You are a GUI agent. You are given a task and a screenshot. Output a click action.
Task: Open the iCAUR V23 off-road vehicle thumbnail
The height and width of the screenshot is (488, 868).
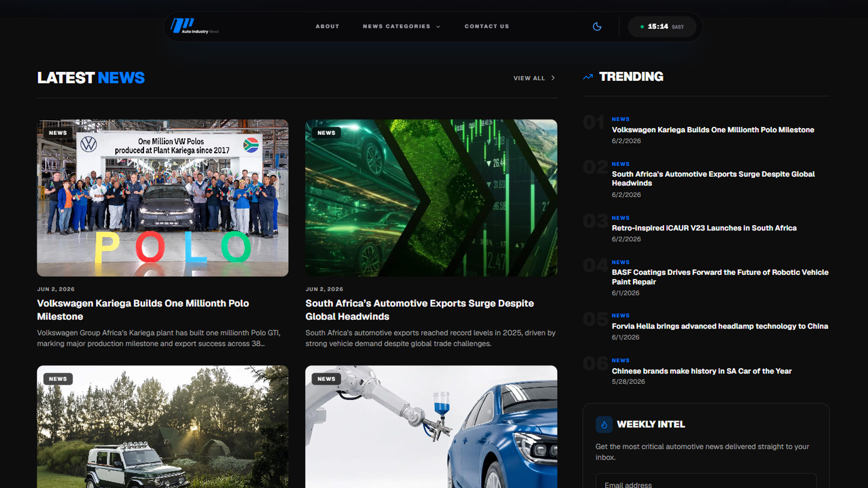163,427
